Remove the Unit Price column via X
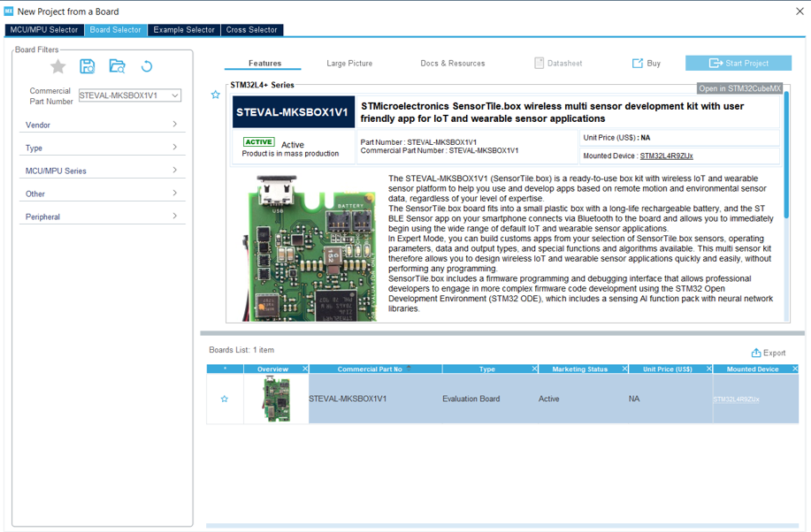Image resolution: width=811 pixels, height=532 pixels. click(x=709, y=369)
